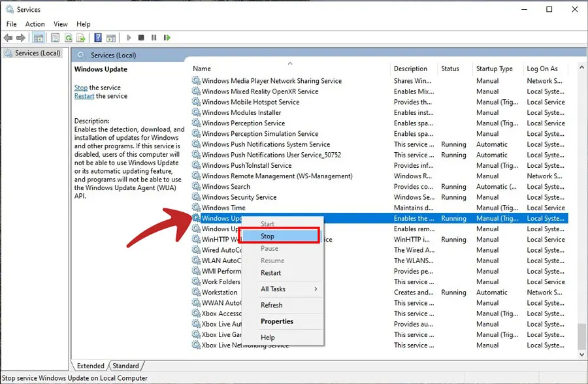Viewport: 588px width, 384px height.
Task: Click gear icon of Windows Time service
Action: (196, 208)
